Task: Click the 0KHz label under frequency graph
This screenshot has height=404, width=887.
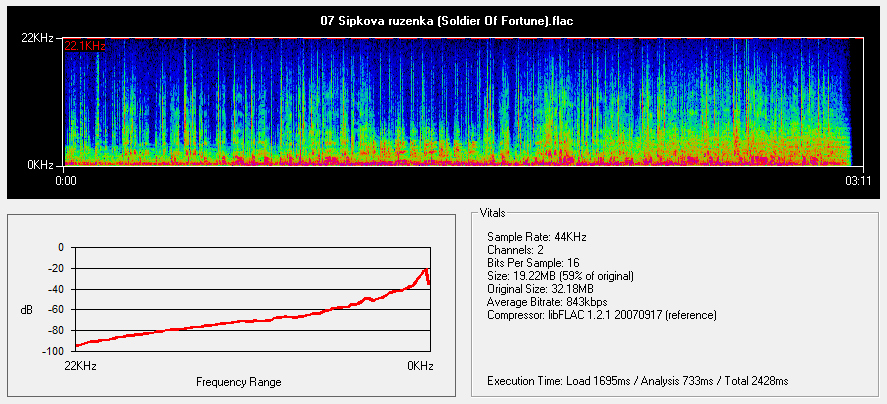Action: 420,366
